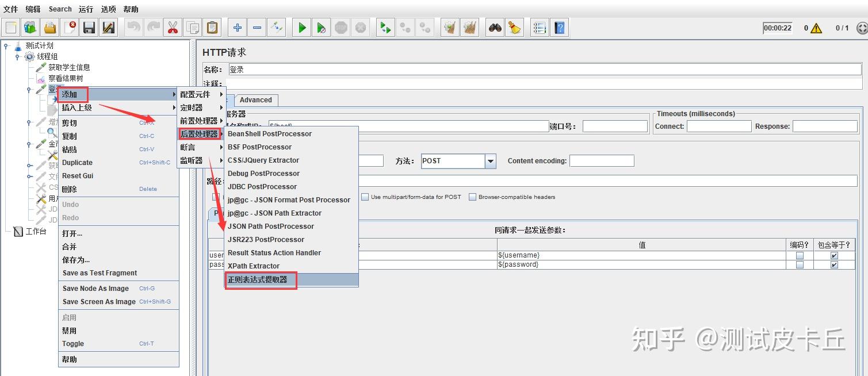Choose JSON Path PostProcessor

coord(291,227)
